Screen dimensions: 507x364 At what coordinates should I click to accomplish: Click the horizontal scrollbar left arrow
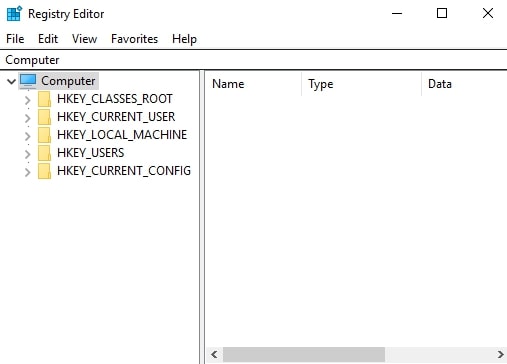(214, 354)
